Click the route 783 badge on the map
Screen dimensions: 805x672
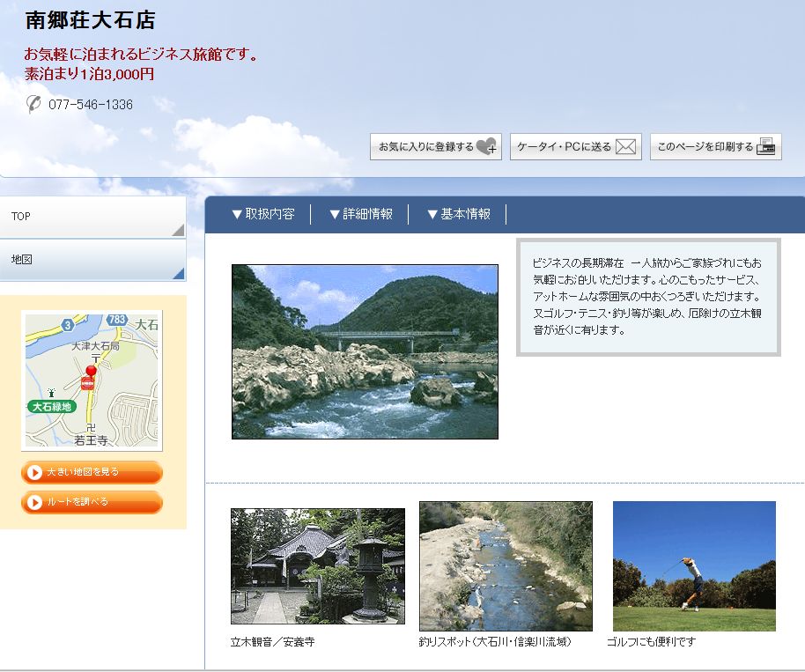tap(117, 320)
